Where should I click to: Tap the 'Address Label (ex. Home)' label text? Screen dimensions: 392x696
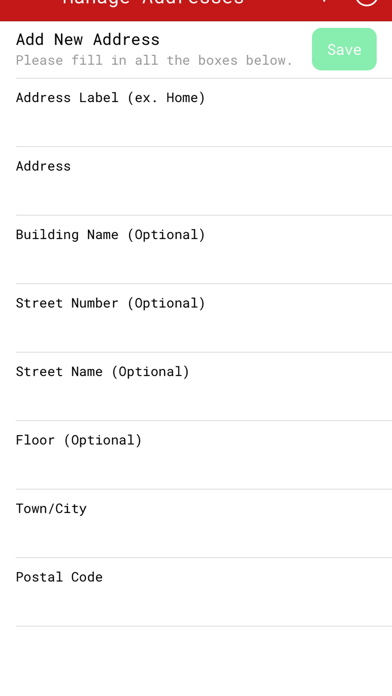pos(111,98)
